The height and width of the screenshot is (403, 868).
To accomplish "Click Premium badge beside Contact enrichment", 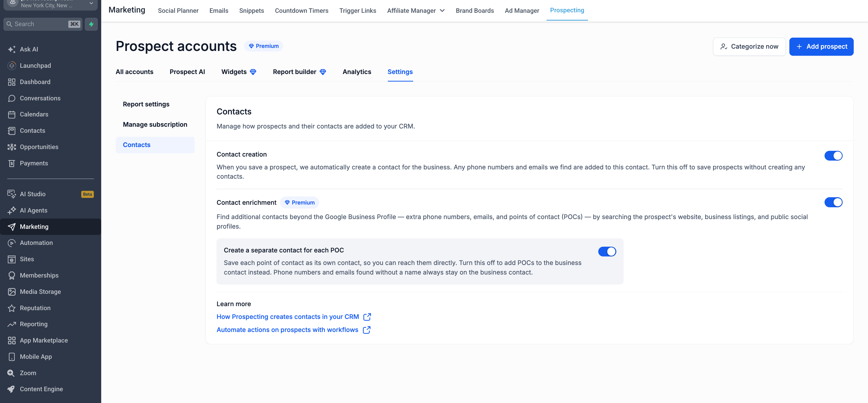I will [x=300, y=203].
